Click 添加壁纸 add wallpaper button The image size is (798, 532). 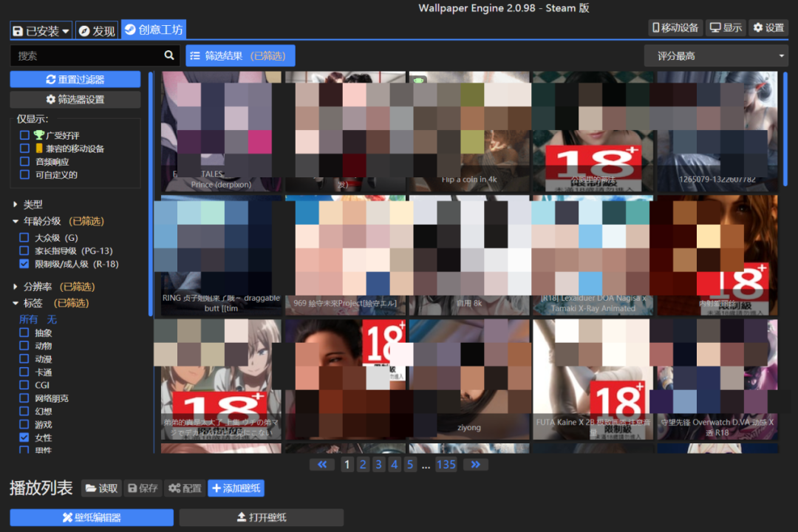236,488
